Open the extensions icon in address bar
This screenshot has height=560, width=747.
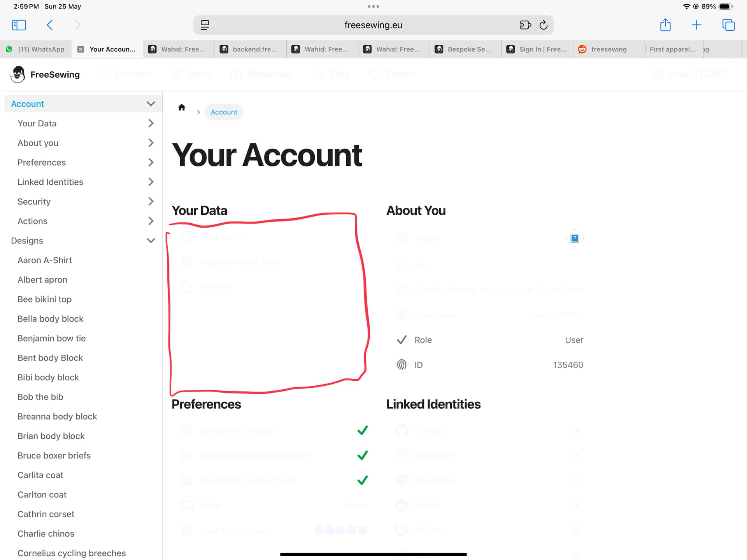[x=525, y=25]
